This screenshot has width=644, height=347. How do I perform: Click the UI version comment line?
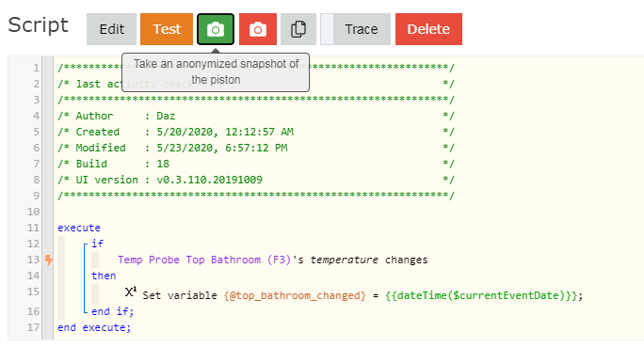pos(255,180)
